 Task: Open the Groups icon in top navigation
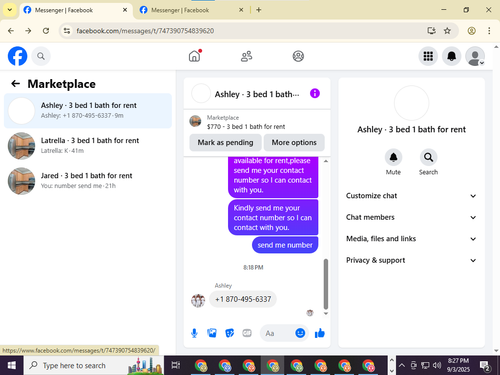pos(298,56)
